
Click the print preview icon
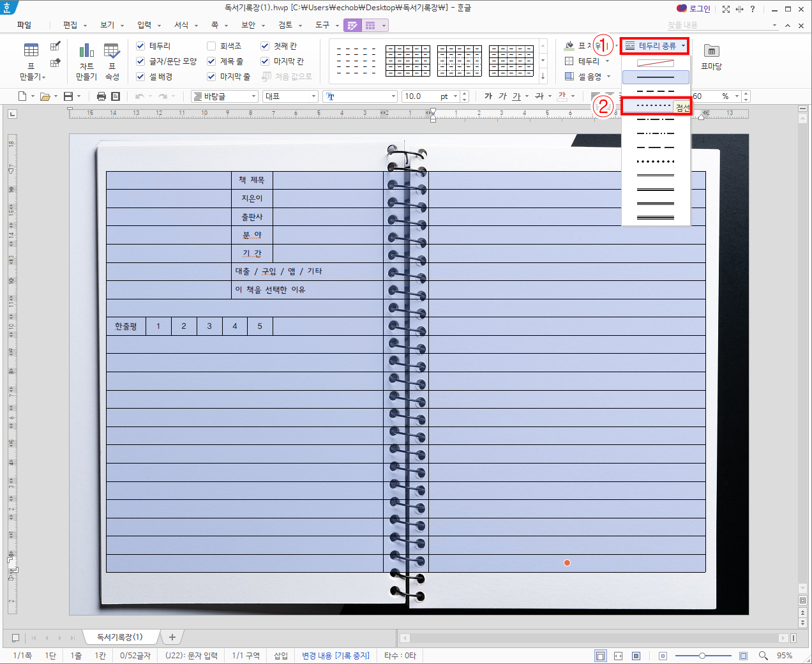coord(116,96)
